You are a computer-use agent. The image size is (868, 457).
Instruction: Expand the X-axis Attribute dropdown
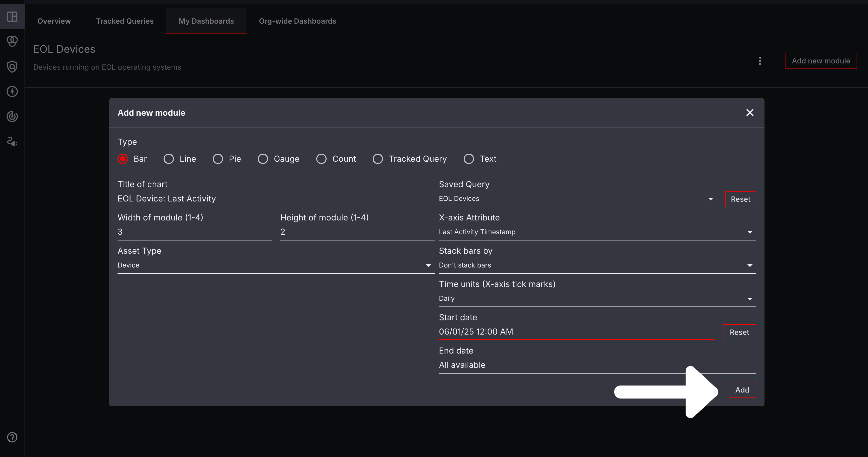coord(597,232)
